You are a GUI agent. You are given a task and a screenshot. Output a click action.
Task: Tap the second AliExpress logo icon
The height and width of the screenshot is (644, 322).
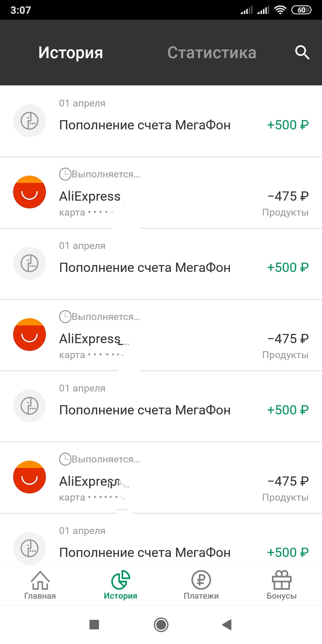(x=30, y=335)
